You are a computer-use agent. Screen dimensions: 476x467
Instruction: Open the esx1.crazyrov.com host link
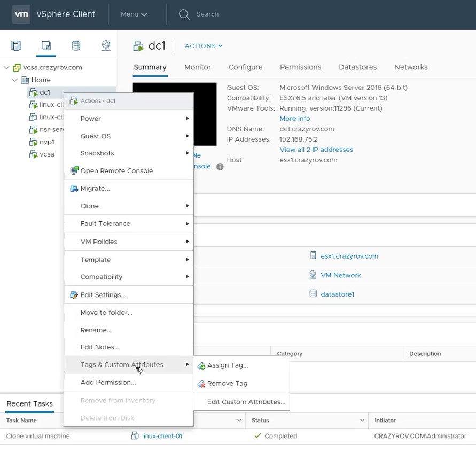coord(349,256)
